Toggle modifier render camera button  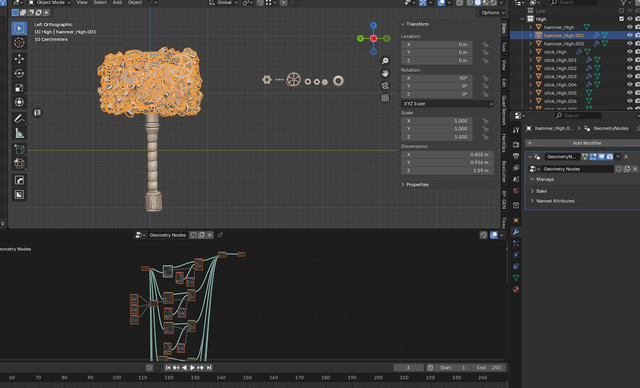click(x=609, y=157)
